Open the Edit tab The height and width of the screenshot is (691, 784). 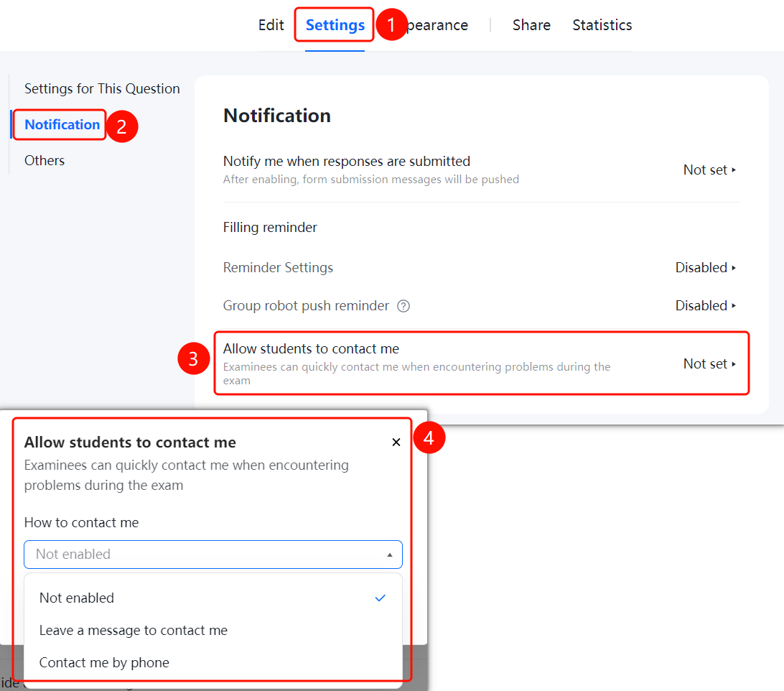271,25
